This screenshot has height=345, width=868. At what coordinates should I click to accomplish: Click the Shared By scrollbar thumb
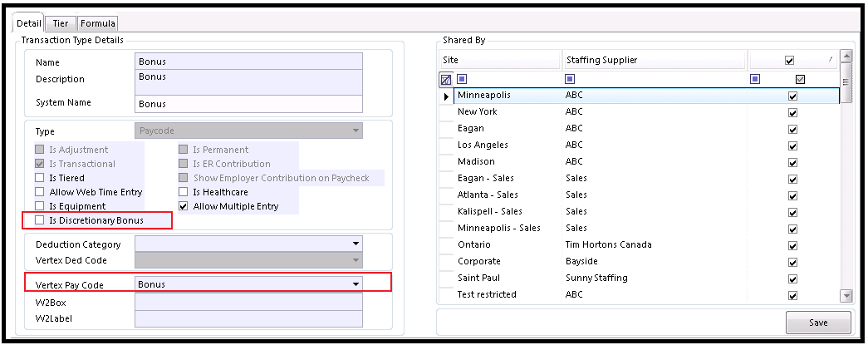[846, 82]
